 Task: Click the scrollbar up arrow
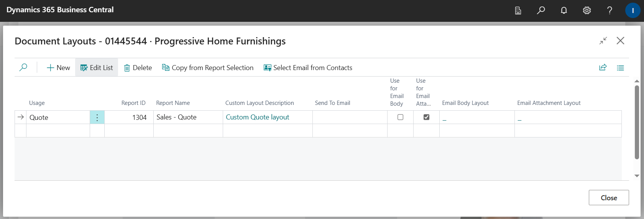[637, 81]
